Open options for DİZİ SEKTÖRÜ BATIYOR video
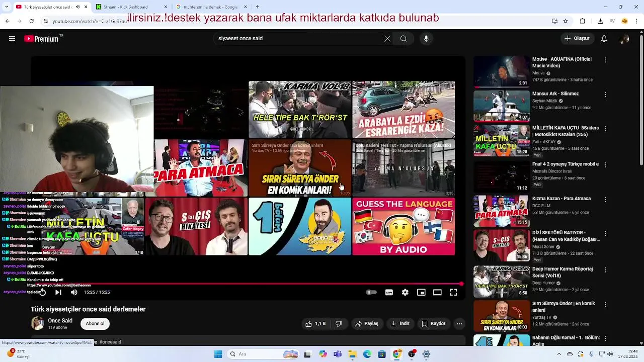 coord(606,234)
